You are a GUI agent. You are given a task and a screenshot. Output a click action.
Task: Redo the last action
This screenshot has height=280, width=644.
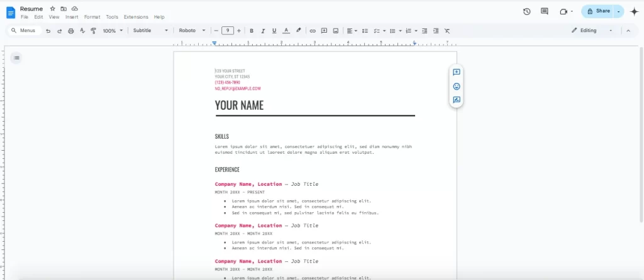[x=60, y=31]
